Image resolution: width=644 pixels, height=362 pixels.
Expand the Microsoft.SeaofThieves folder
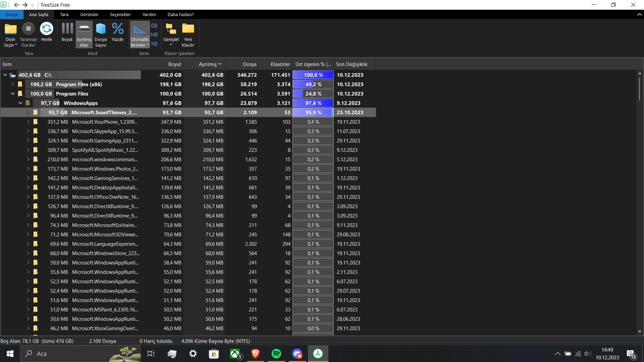28,112
